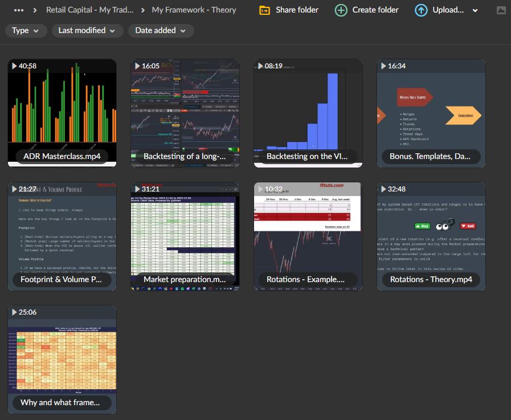Open the Last modified filter dropdown
The width and height of the screenshot is (511, 420).
[x=87, y=31]
